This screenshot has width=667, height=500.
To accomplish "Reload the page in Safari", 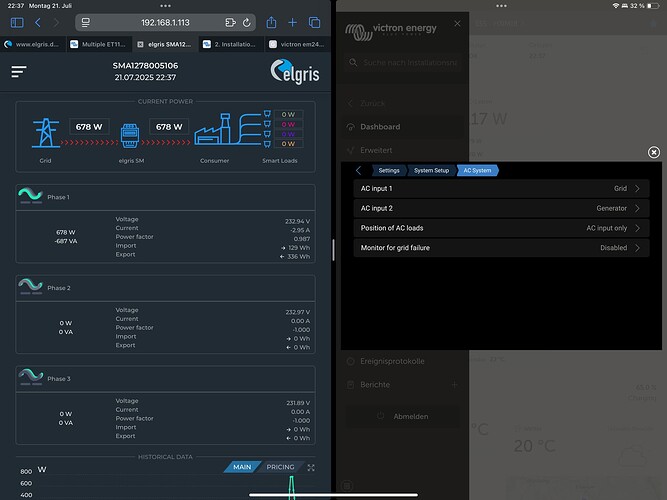I will point(247,23).
